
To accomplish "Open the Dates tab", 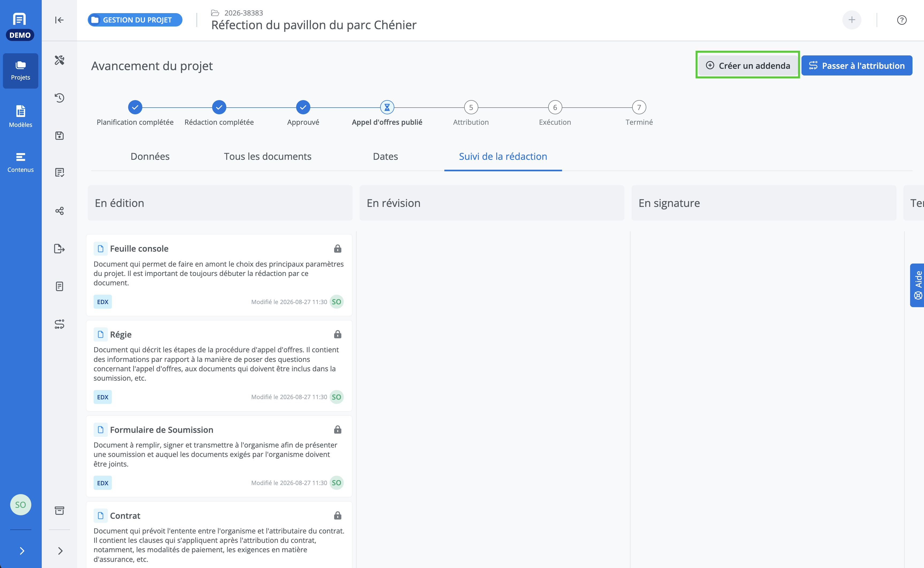I will 385,156.
